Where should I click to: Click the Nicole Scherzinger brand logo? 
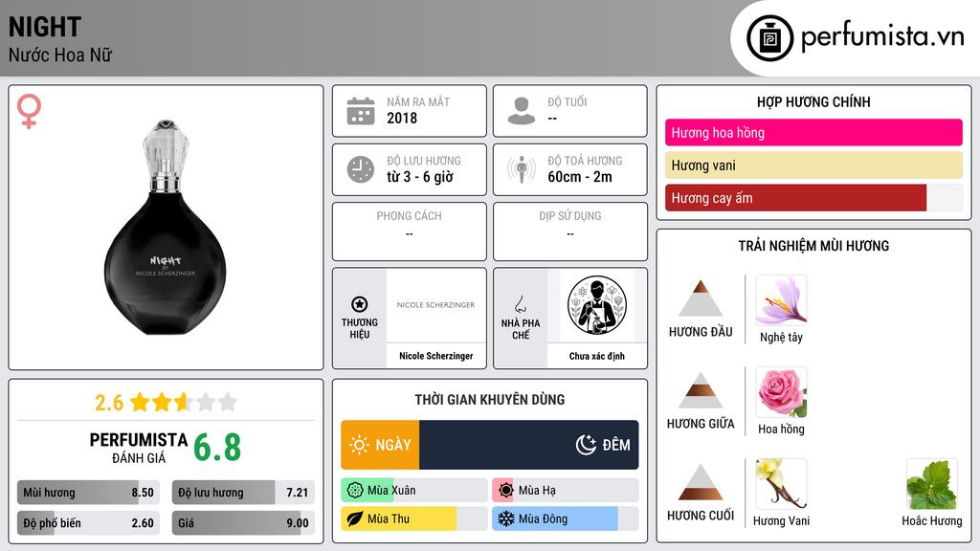pos(435,305)
